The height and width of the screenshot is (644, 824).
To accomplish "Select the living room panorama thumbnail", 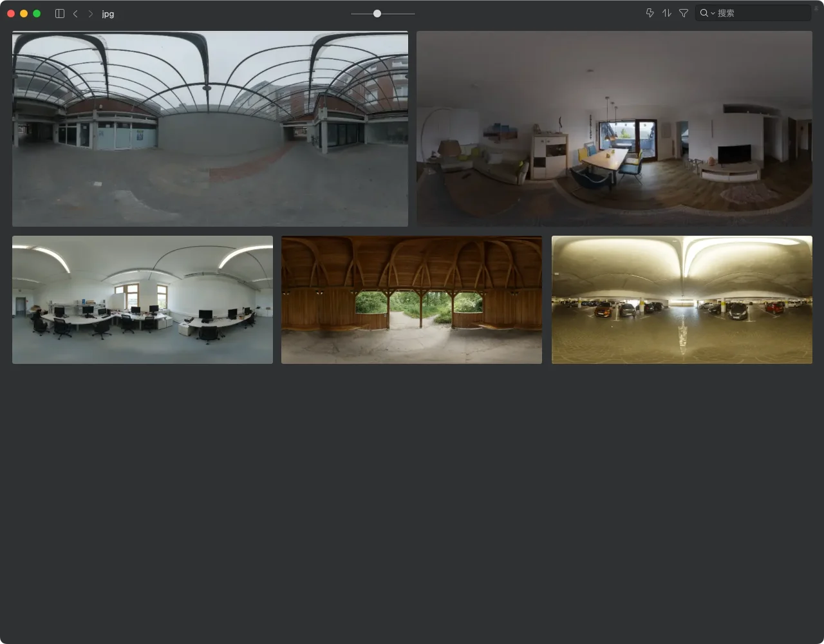I will click(614, 129).
